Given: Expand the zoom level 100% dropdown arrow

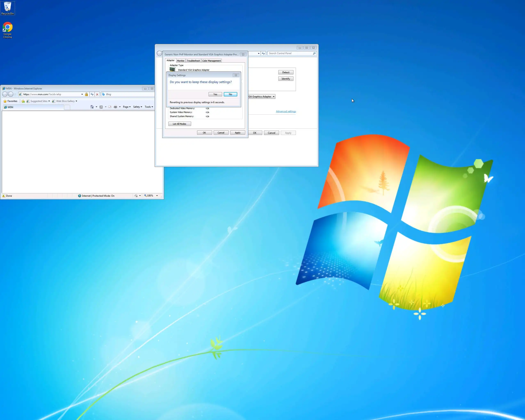Looking at the screenshot, I should (157, 196).
